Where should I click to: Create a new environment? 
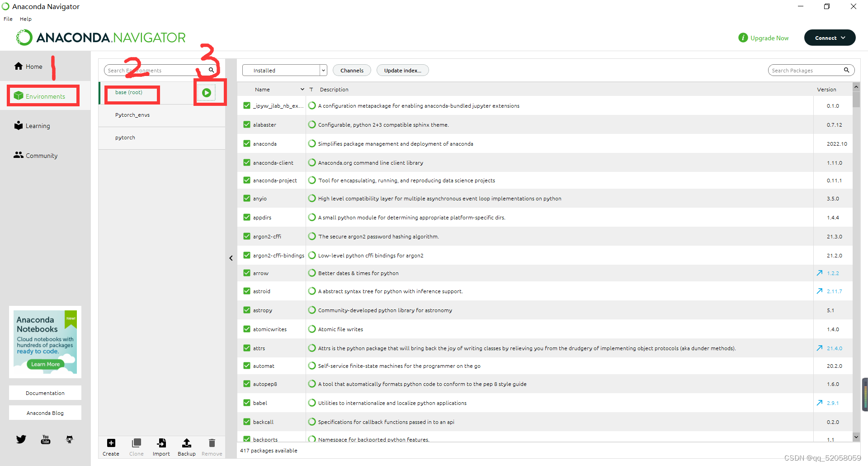pyautogui.click(x=111, y=447)
